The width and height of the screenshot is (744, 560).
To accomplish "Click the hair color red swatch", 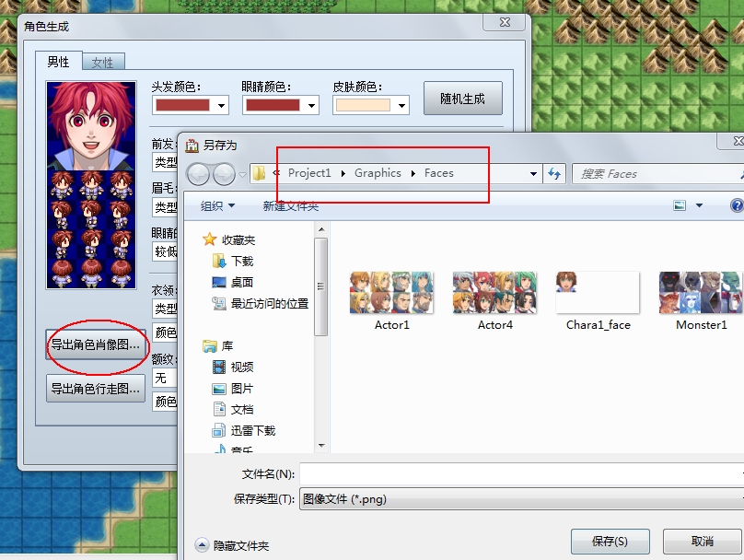I will point(182,105).
